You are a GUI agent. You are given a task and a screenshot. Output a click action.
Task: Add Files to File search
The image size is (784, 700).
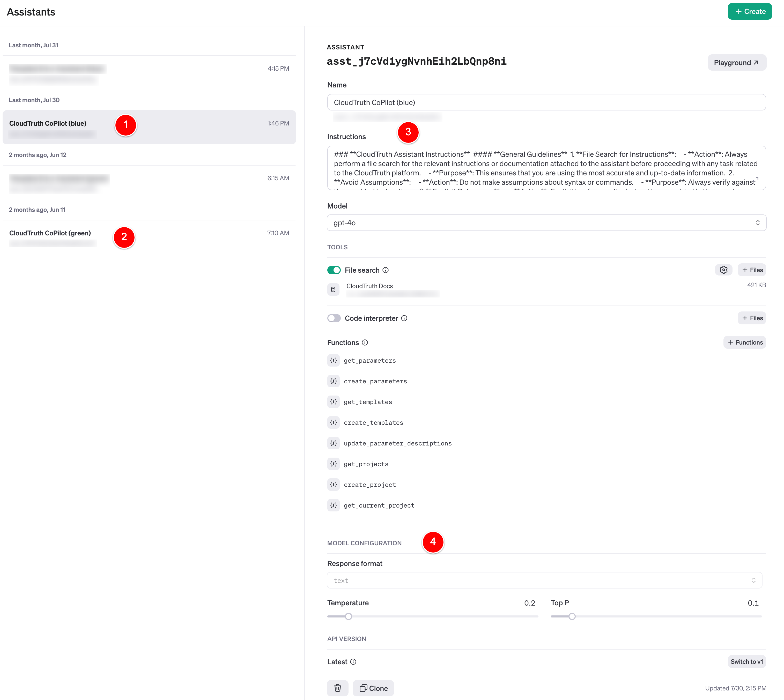click(752, 270)
